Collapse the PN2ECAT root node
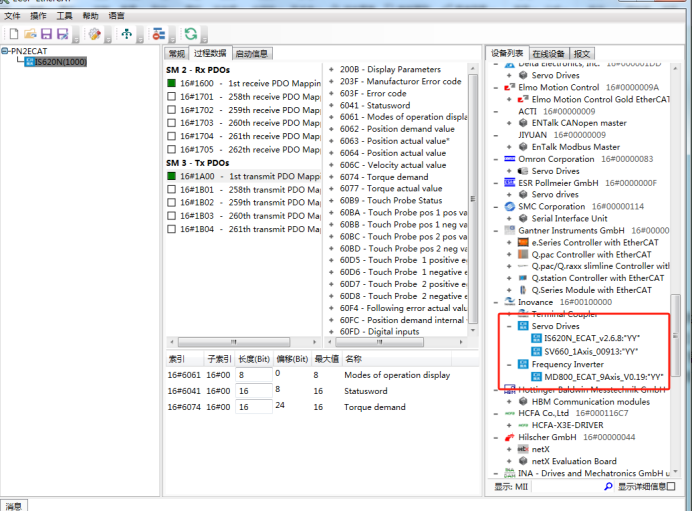 pos(5,51)
